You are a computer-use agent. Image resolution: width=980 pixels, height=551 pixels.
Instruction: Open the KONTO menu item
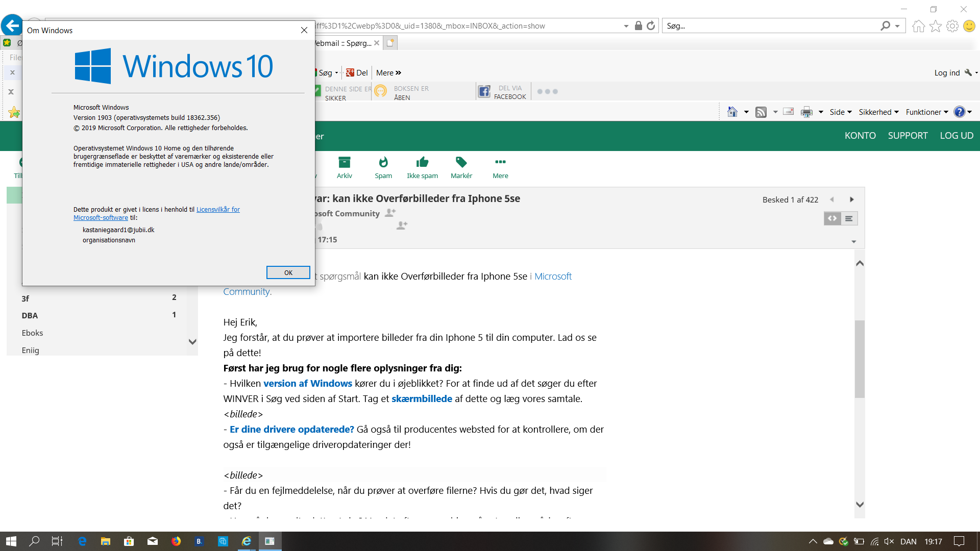pyautogui.click(x=860, y=136)
